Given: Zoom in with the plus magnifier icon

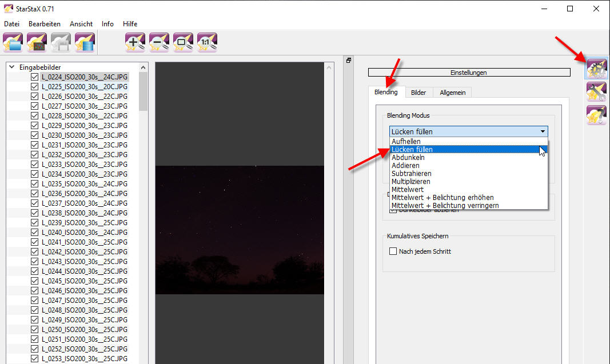Looking at the screenshot, I should click(x=135, y=43).
